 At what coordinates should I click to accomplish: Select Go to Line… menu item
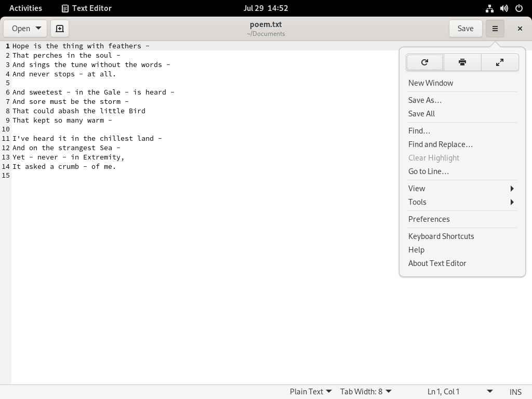(x=462, y=171)
